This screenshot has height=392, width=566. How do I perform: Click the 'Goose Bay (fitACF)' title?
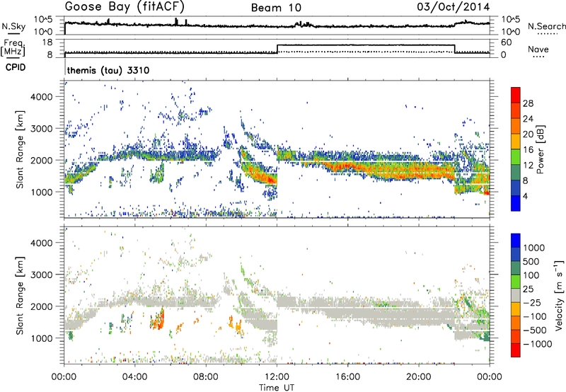coord(125,6)
